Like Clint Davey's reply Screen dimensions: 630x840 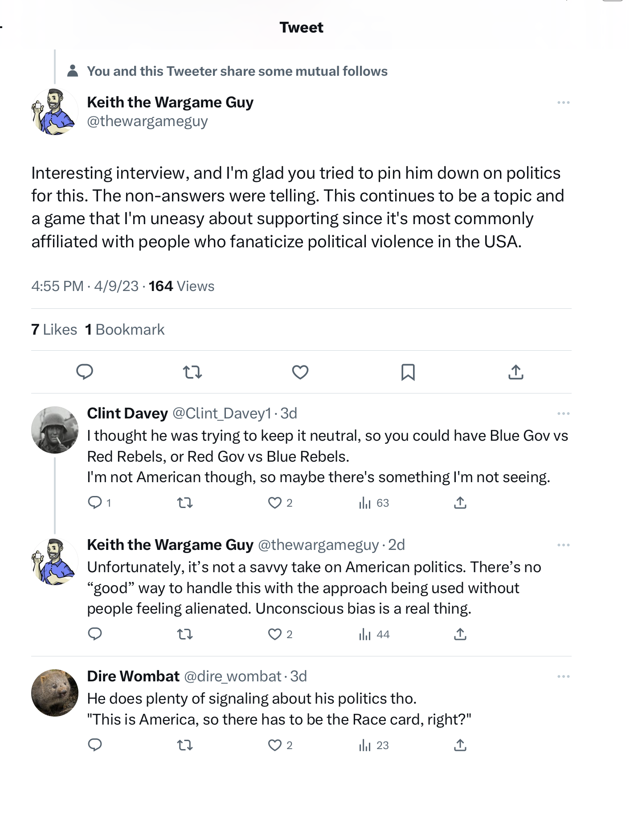tap(275, 503)
